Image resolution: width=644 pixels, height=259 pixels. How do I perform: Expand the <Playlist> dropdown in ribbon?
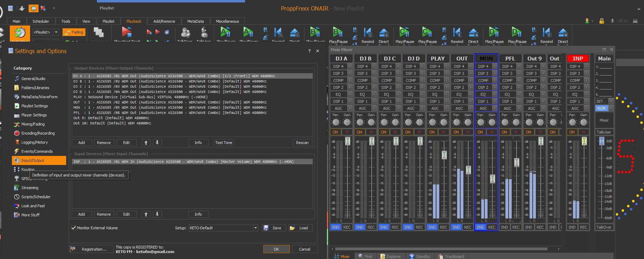[x=56, y=32]
